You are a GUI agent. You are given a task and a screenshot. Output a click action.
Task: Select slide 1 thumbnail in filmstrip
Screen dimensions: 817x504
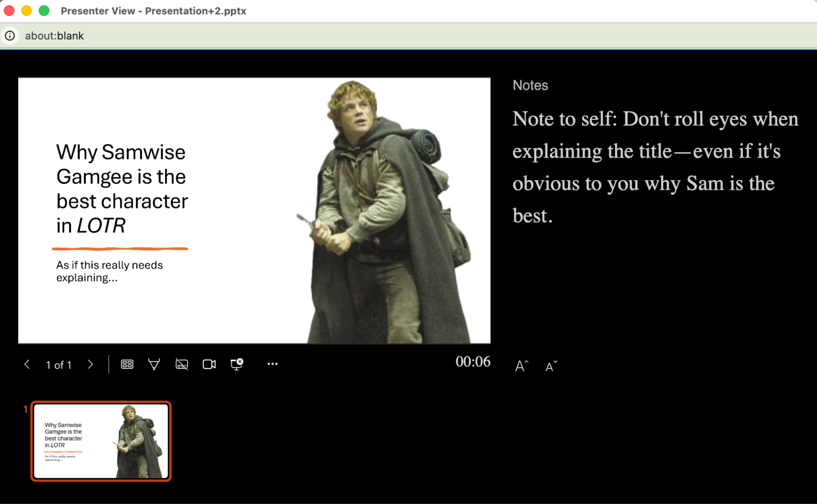[101, 441]
